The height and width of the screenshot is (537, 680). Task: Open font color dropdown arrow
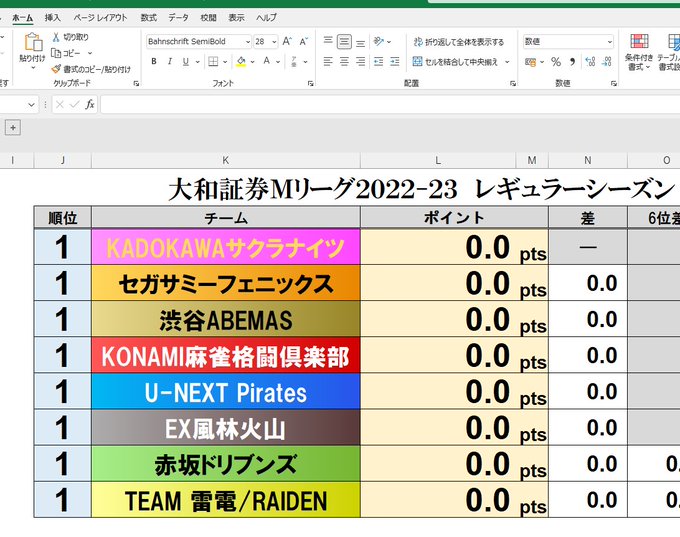pyautogui.click(x=278, y=62)
